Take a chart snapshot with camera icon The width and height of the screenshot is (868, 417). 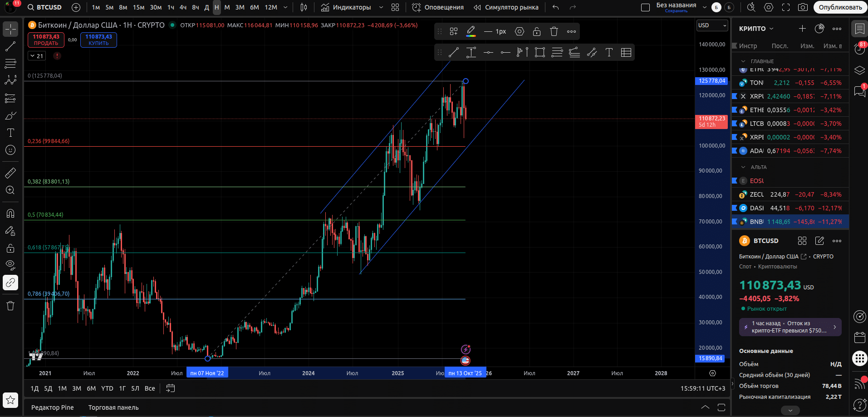click(803, 7)
